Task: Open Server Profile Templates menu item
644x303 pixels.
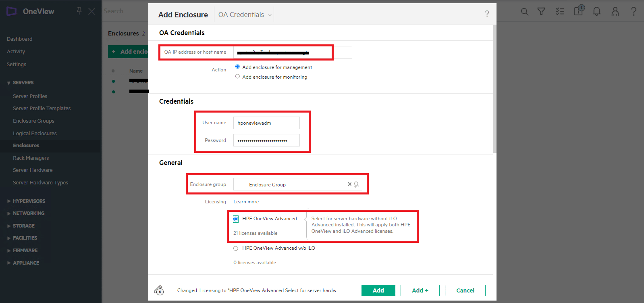Action: 42,109
